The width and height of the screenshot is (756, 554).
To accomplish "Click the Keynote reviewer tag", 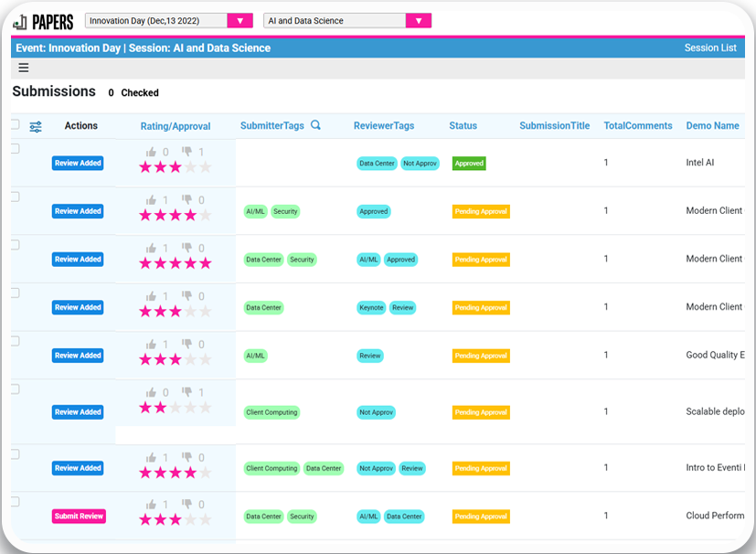I will point(371,307).
